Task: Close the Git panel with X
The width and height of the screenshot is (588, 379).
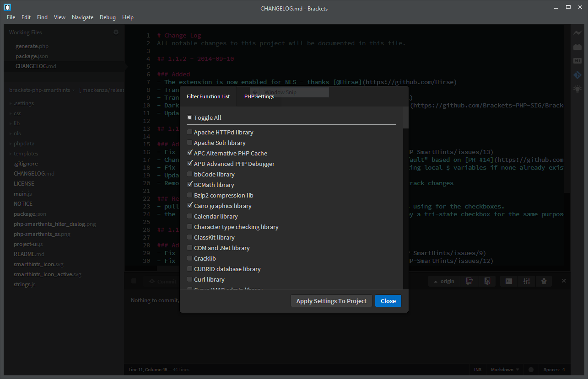Action: (x=564, y=281)
